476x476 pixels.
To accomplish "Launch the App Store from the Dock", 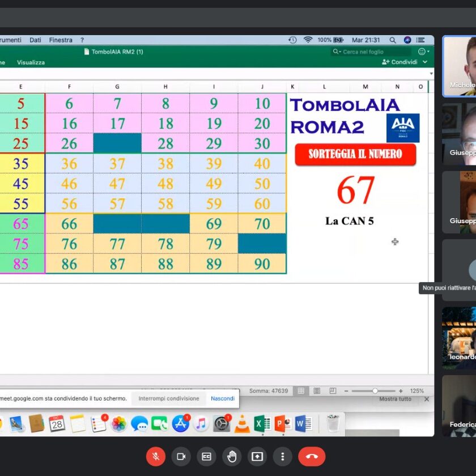I will [x=180, y=423].
